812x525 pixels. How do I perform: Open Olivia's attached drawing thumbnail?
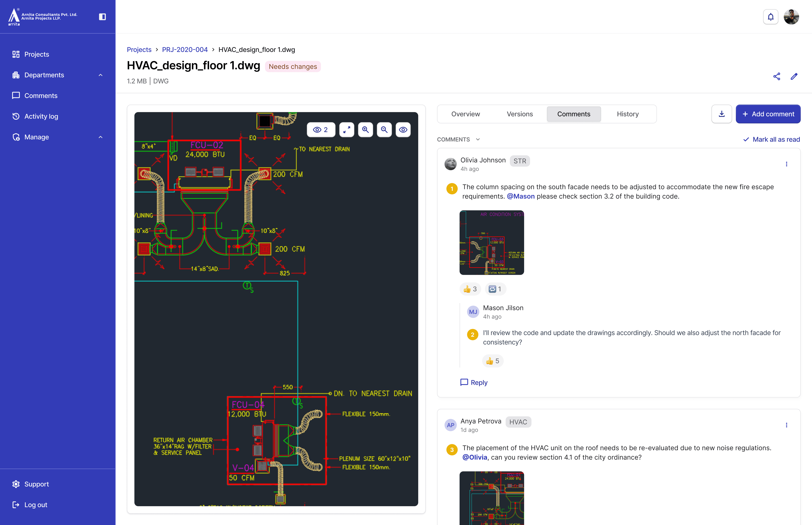(x=491, y=242)
